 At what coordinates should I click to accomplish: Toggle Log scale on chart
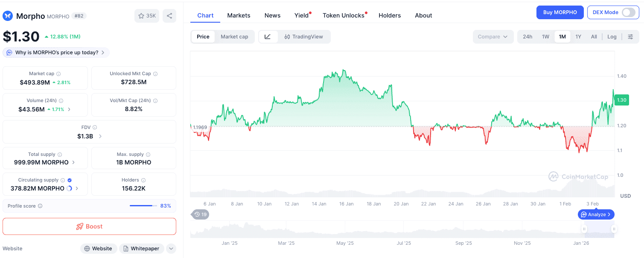pyautogui.click(x=612, y=37)
